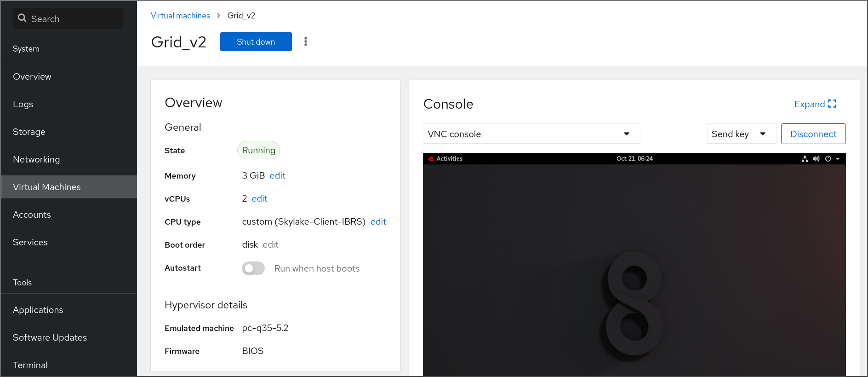Edit the CPU type setting
Screen dimensions: 868x377
point(378,221)
